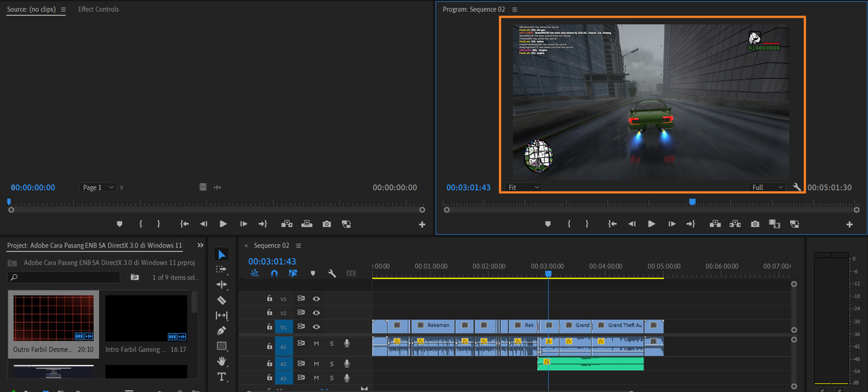Select the Ripple Edit tool
This screenshot has width=868, height=392.
tap(222, 285)
